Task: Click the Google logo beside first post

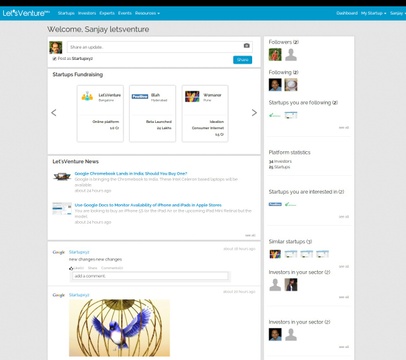Action: click(59, 252)
